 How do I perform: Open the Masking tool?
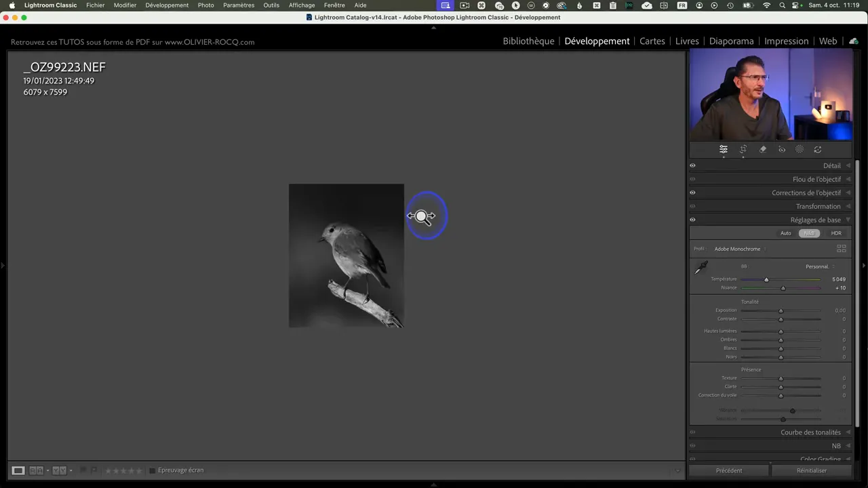800,150
